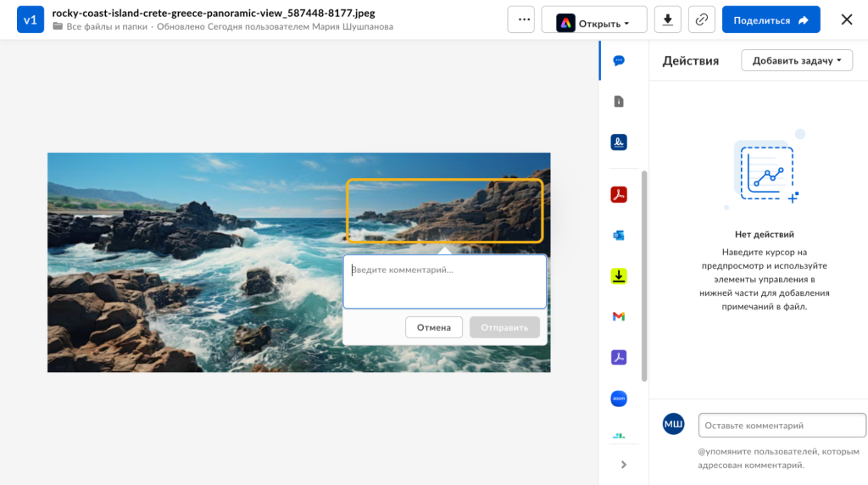Open the Outlook integration icon

[619, 236]
